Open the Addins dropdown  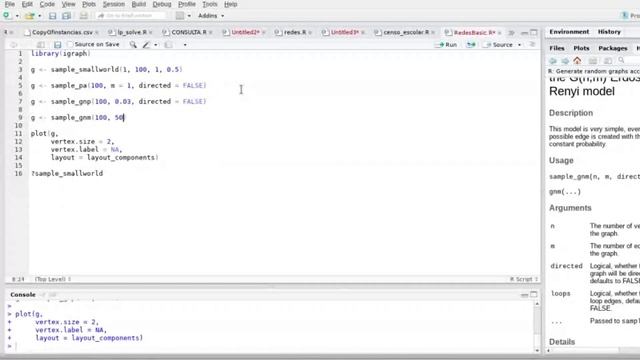click(x=211, y=16)
